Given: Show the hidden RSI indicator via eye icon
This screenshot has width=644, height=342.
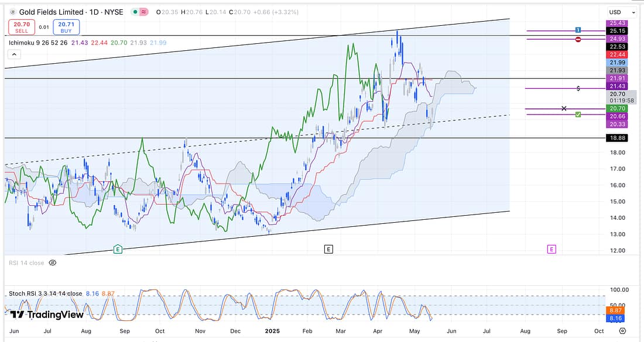Looking at the screenshot, I should 52,263.
